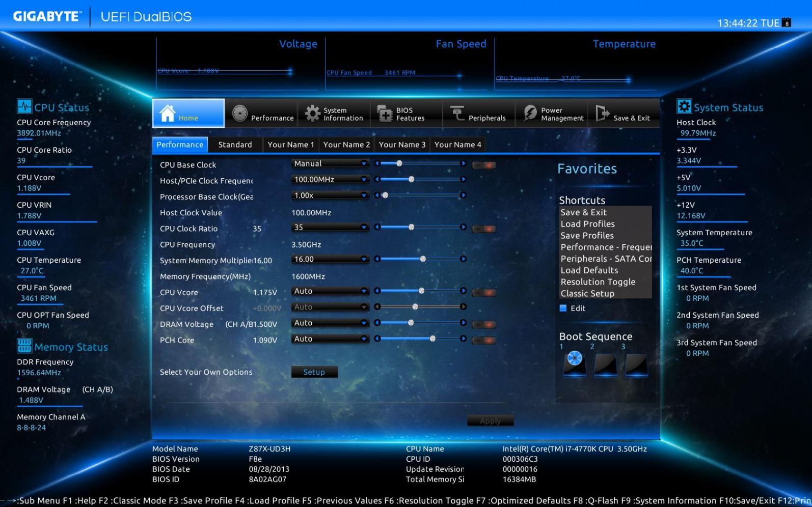812x507 pixels.
Task: Click the Peripherals menu icon
Action: point(457,113)
